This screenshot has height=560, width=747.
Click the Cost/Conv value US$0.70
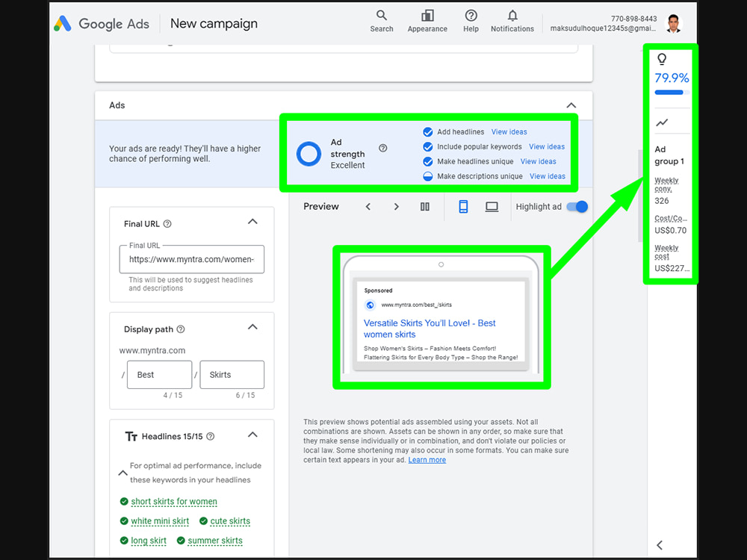pos(670,231)
